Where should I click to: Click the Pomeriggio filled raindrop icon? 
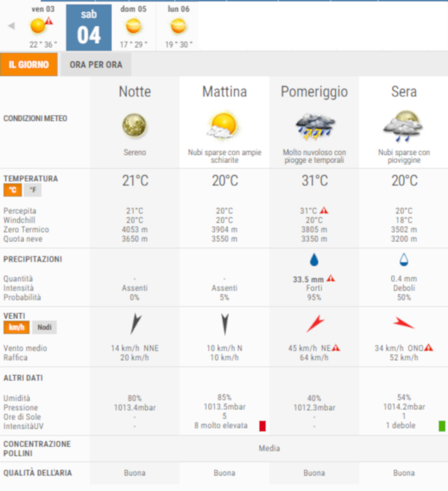[314, 260]
